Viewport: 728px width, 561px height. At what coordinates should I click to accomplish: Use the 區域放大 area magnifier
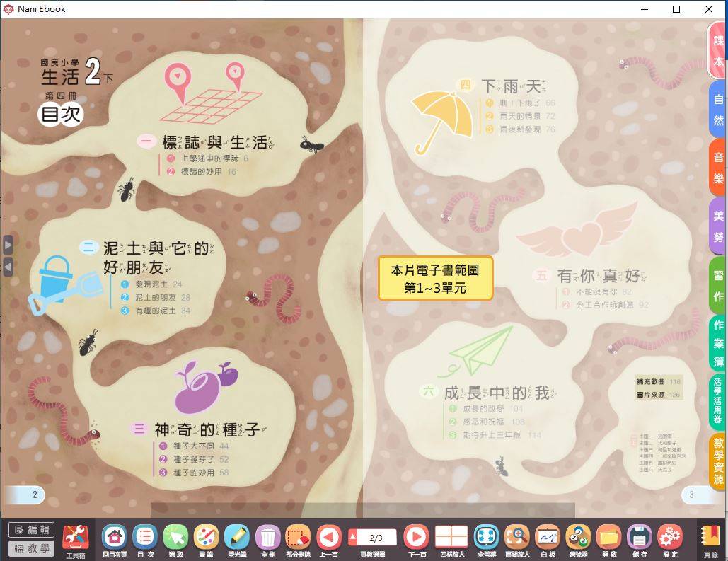pos(516,541)
